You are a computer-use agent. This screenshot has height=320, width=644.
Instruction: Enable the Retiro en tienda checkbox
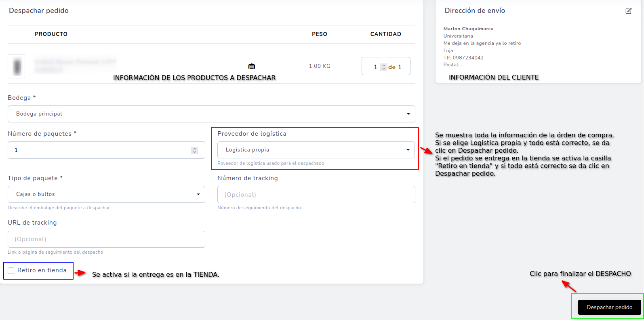11,271
